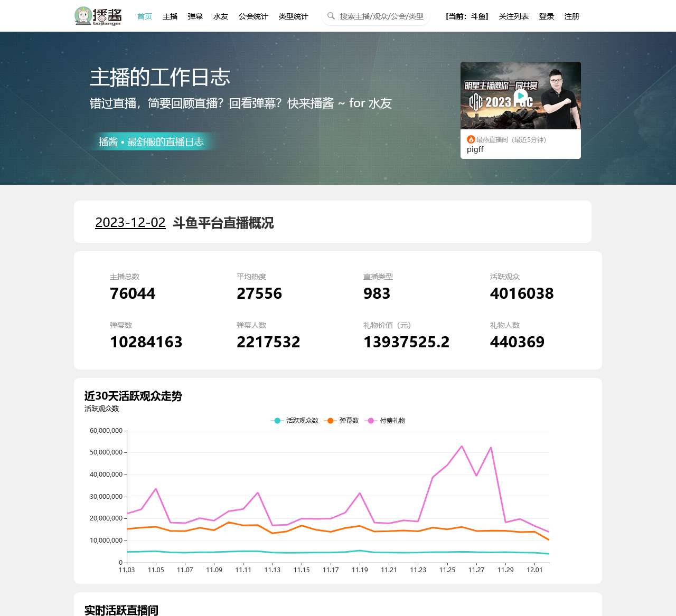The image size is (676, 616).
Task: Click the search magnifier icon
Action: point(331,16)
